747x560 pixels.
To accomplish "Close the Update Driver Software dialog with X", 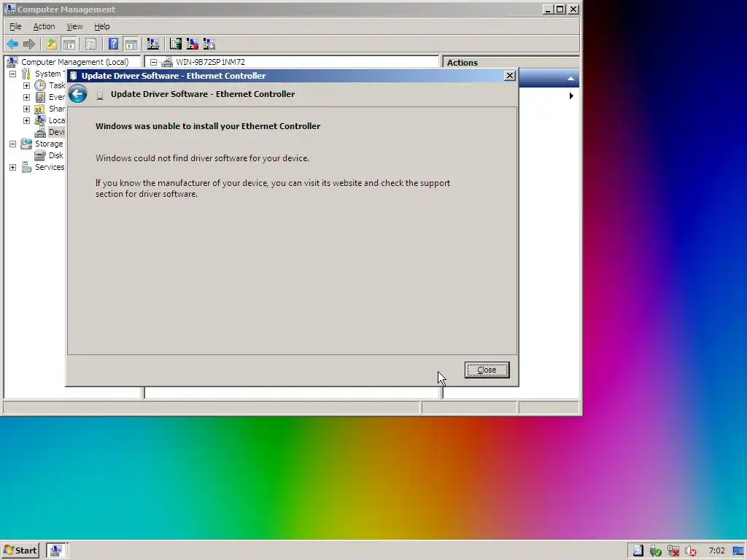I will [510, 76].
